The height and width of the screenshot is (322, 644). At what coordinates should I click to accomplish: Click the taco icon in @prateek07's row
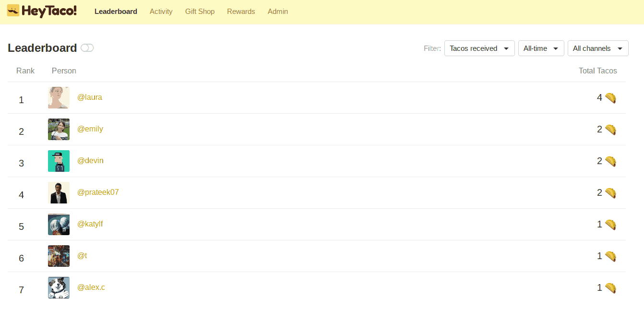[610, 193]
